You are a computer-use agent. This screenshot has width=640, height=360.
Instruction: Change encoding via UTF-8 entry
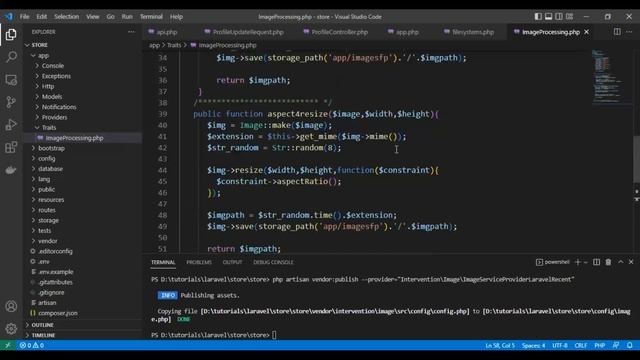560,345
